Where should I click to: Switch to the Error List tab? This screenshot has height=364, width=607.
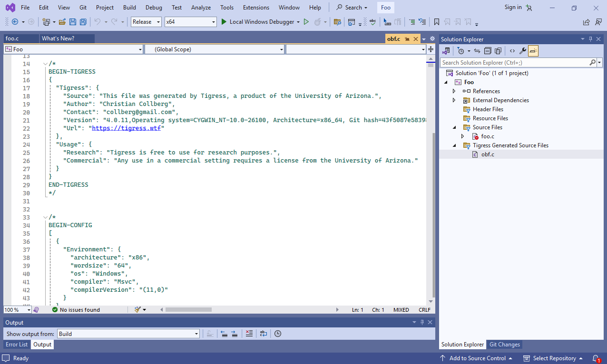pos(17,345)
